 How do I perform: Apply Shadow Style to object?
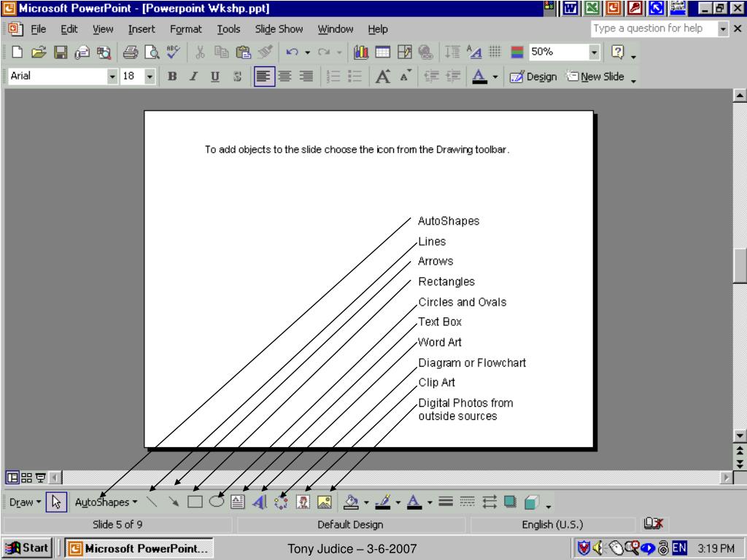point(511,502)
